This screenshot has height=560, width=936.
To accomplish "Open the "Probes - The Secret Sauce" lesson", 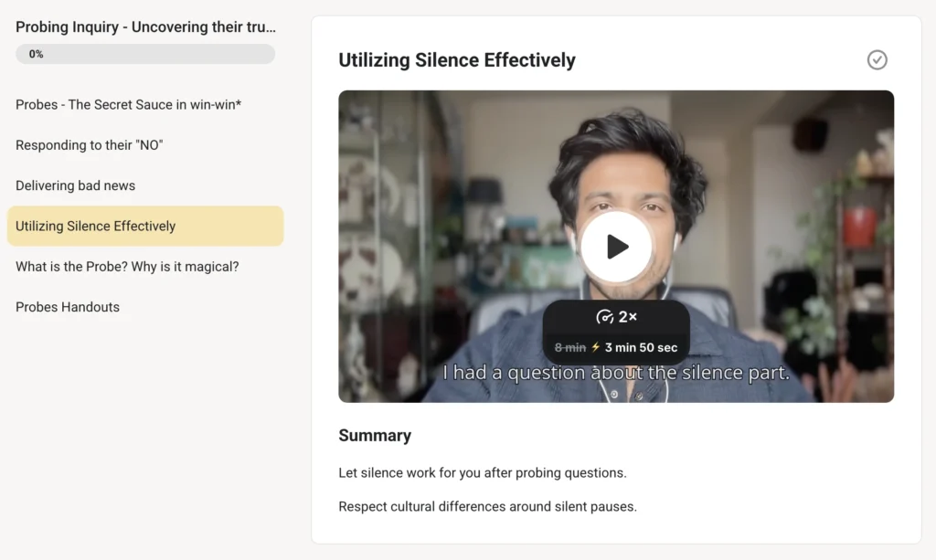I will [x=129, y=105].
